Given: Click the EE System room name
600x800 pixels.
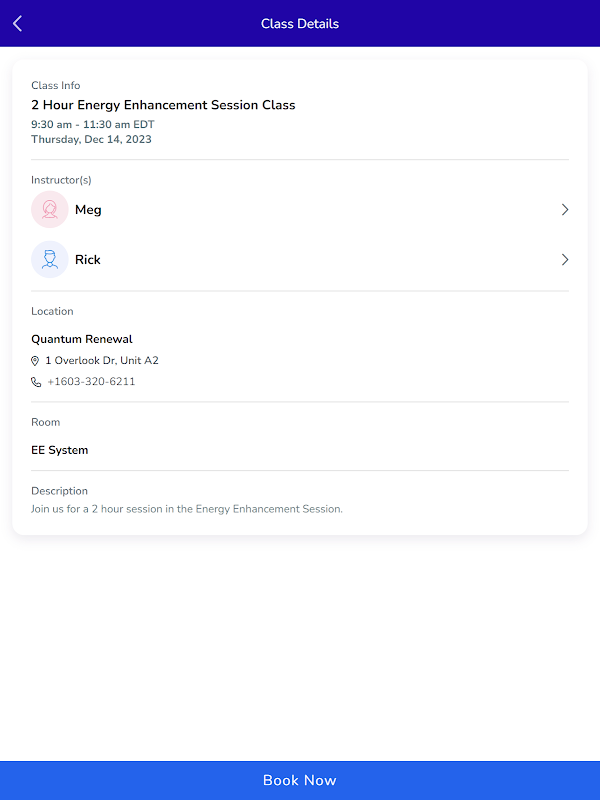Looking at the screenshot, I should point(60,450).
